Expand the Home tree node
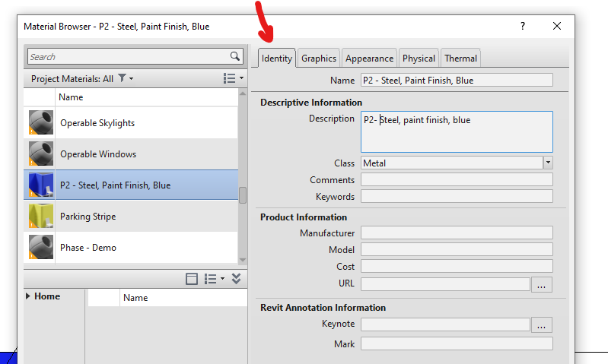Image resolution: width=608 pixels, height=364 pixels. (29, 296)
